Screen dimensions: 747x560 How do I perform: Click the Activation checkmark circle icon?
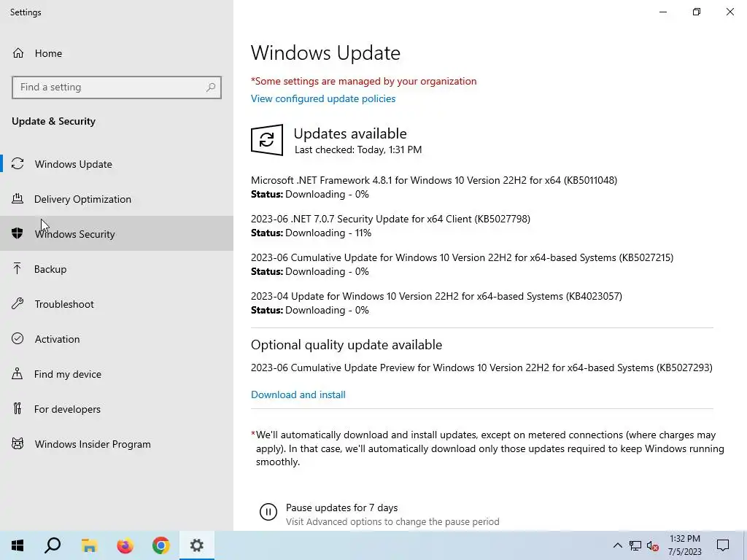coord(18,338)
